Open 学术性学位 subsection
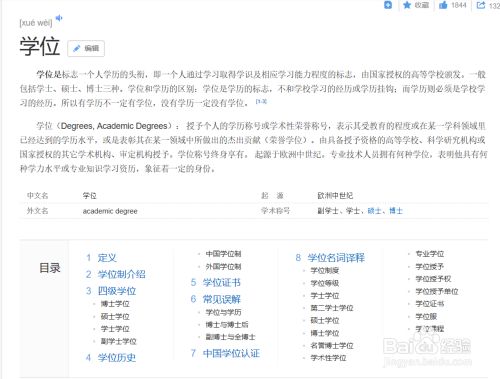Image resolution: width=500 pixels, height=379 pixels. [328, 358]
